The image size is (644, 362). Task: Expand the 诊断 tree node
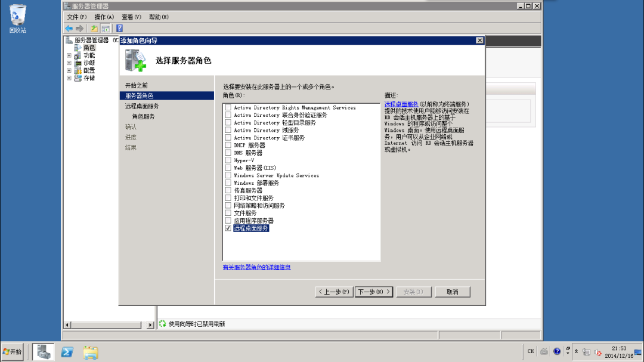coord(69,63)
